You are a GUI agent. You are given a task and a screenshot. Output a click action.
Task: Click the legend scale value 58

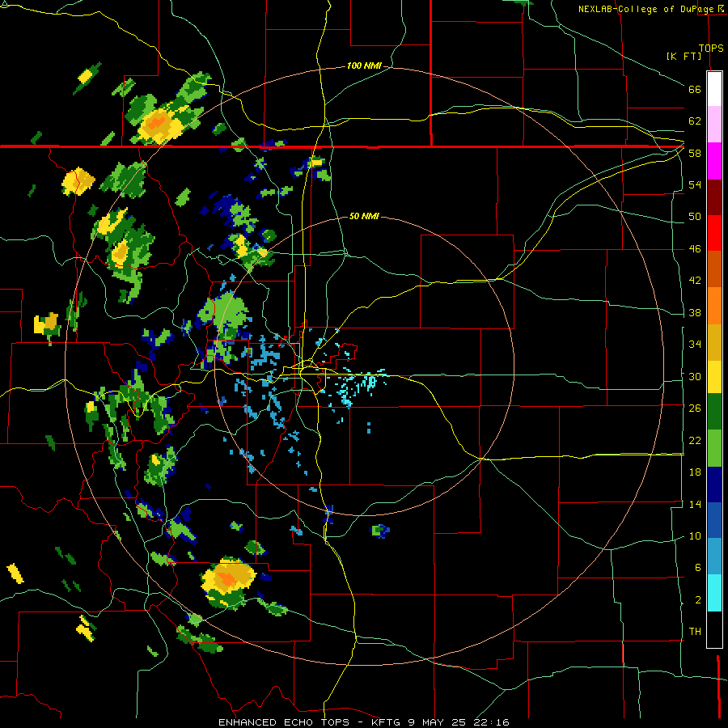[x=695, y=153]
